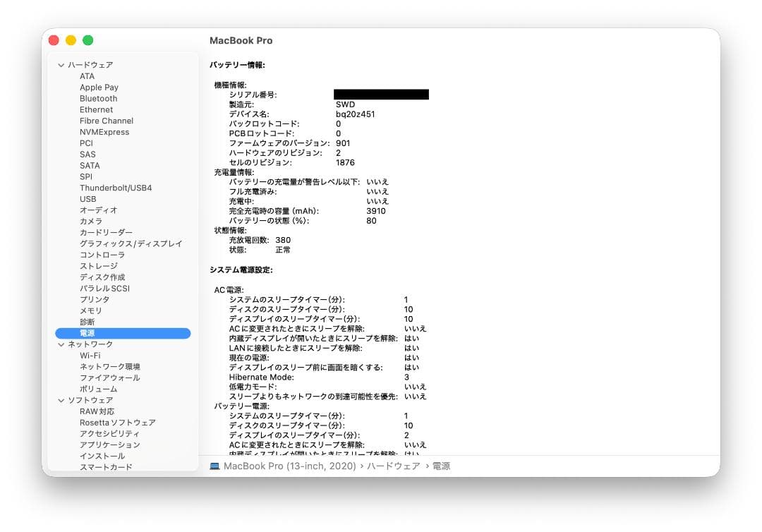The width and height of the screenshot is (762, 532).
Task: Select 電源 in the breadcrumb path
Action: [442, 466]
